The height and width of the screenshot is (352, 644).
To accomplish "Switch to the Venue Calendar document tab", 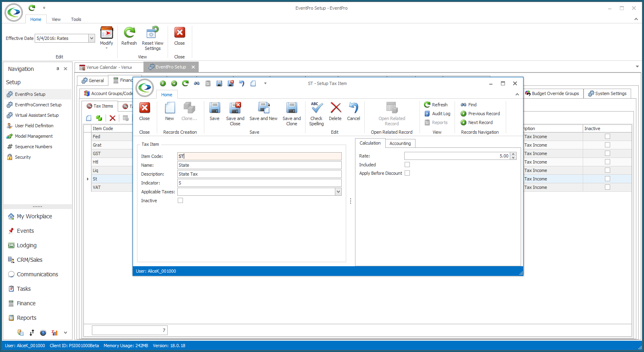I will tap(109, 67).
